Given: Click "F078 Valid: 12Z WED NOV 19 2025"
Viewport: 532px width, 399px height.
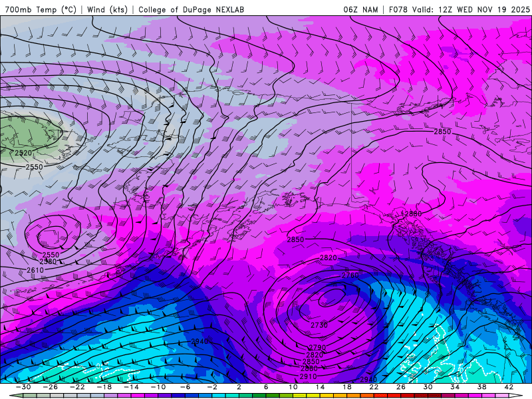Looking at the screenshot, I should coord(459,9).
